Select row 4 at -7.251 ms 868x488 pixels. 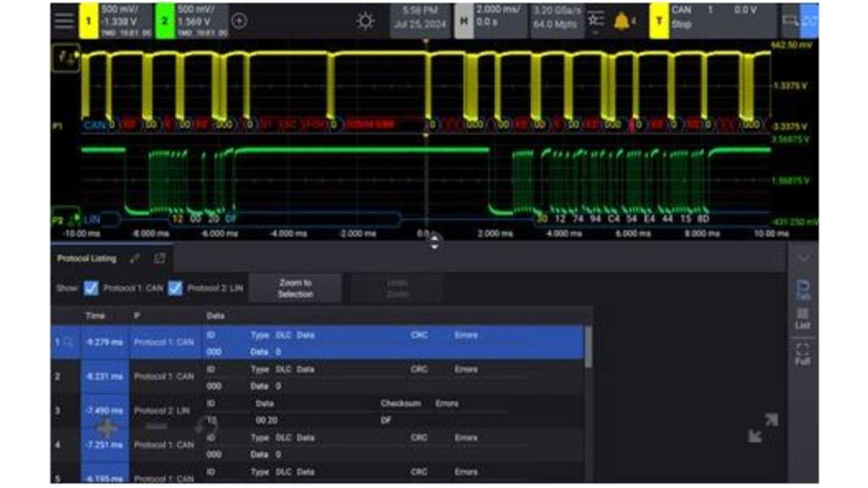click(318, 445)
